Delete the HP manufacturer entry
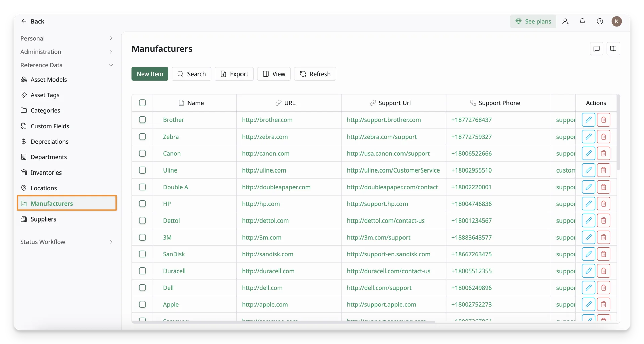Viewport: 644px width, 344px height. coord(603,204)
